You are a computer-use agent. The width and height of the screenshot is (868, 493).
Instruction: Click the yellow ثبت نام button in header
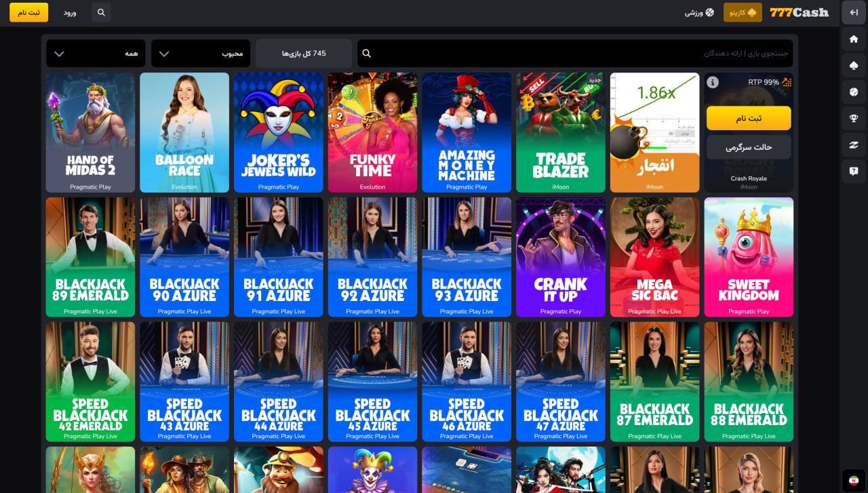(28, 12)
